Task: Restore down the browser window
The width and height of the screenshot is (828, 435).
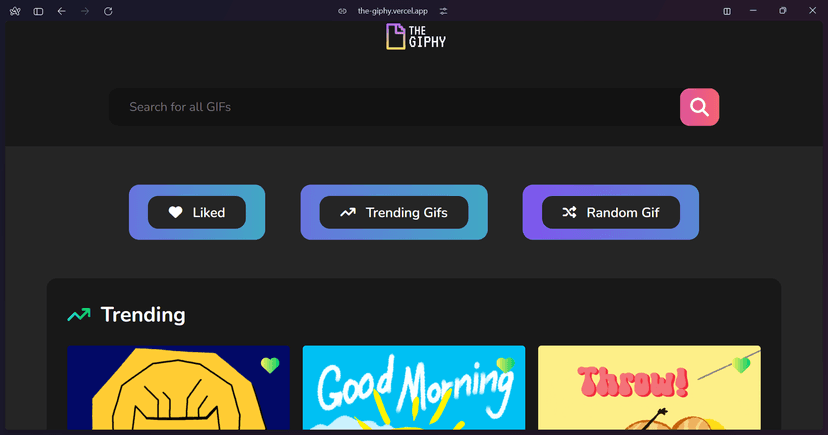Action: [783, 11]
